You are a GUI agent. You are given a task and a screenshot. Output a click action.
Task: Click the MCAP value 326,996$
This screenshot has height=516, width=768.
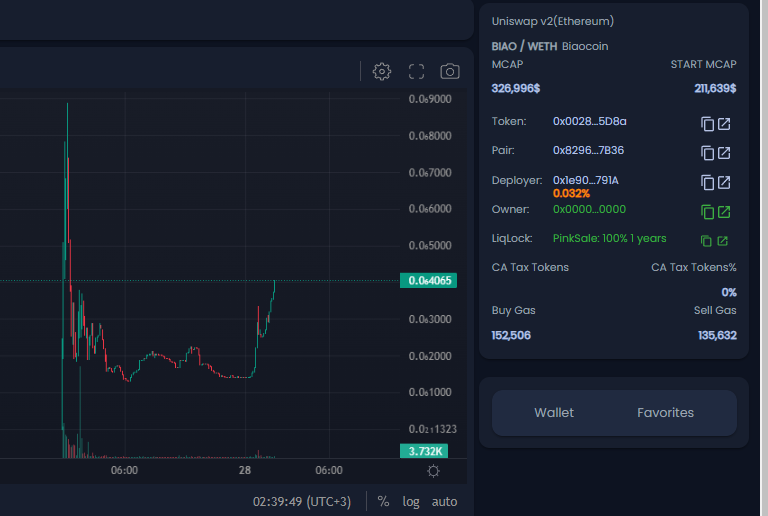click(516, 89)
